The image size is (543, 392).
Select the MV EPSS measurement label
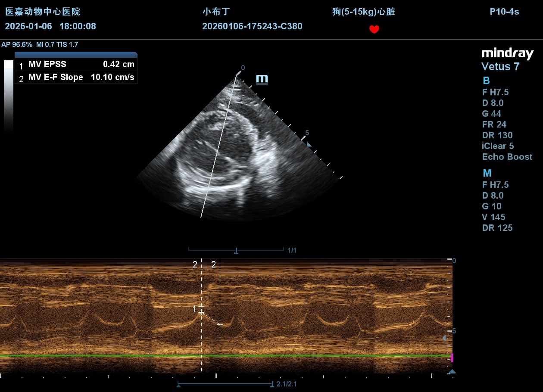[47, 65]
